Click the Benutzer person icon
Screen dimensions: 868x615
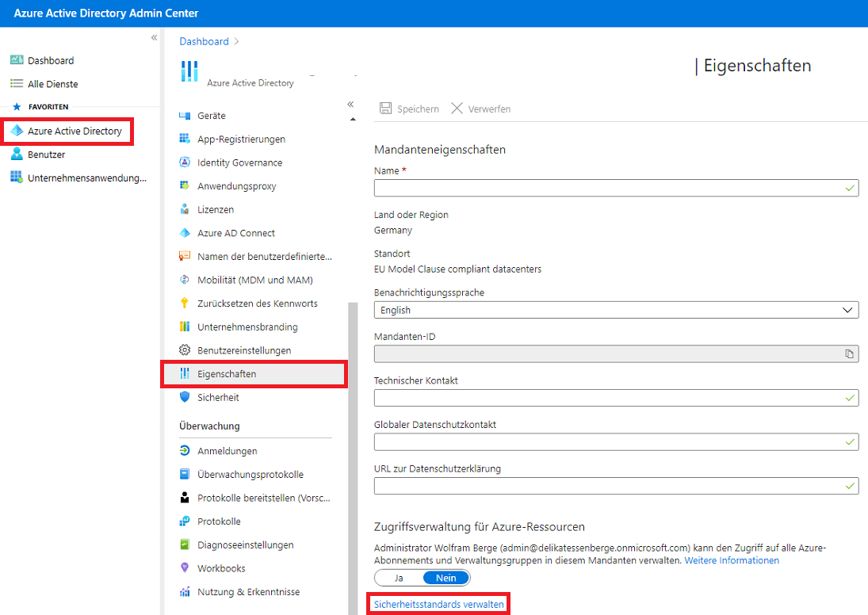[17, 154]
